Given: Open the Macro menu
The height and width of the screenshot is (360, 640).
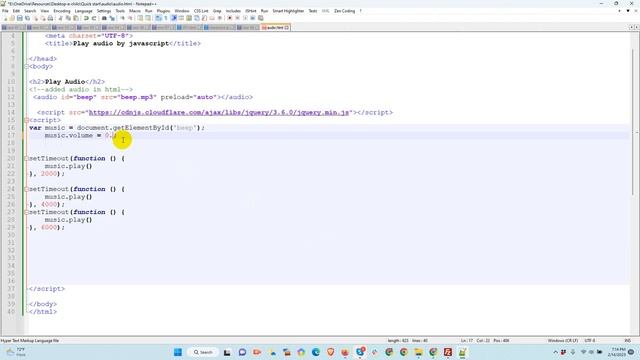Looking at the screenshot, I should coord(135,11).
